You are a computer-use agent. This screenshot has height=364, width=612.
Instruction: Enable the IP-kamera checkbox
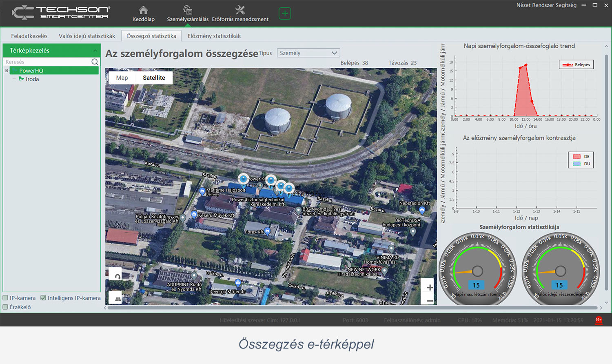(x=6, y=298)
